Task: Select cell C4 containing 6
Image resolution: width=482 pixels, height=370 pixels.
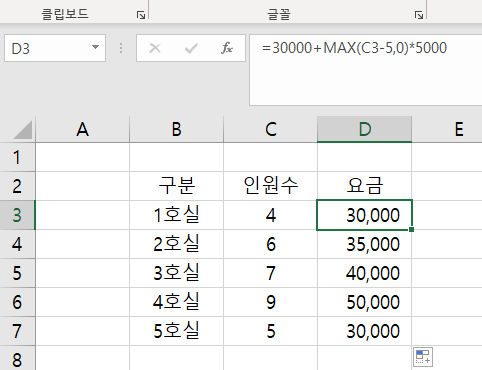Action: point(270,244)
